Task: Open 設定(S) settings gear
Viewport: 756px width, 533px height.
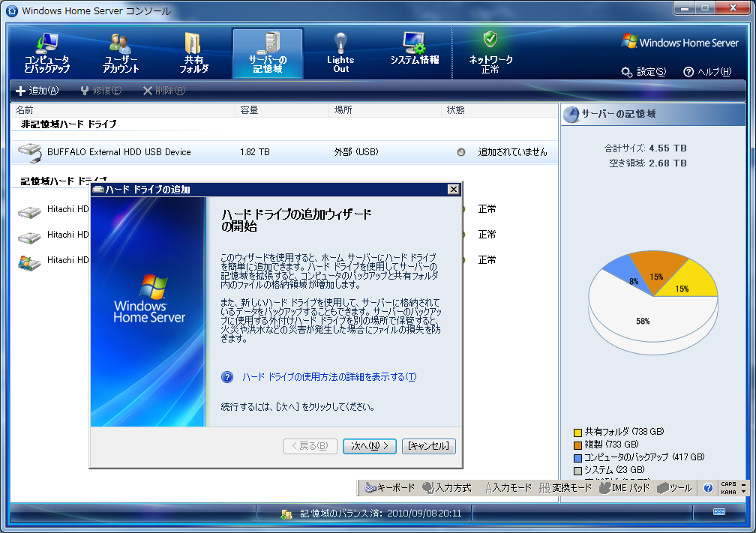Action: tap(643, 72)
